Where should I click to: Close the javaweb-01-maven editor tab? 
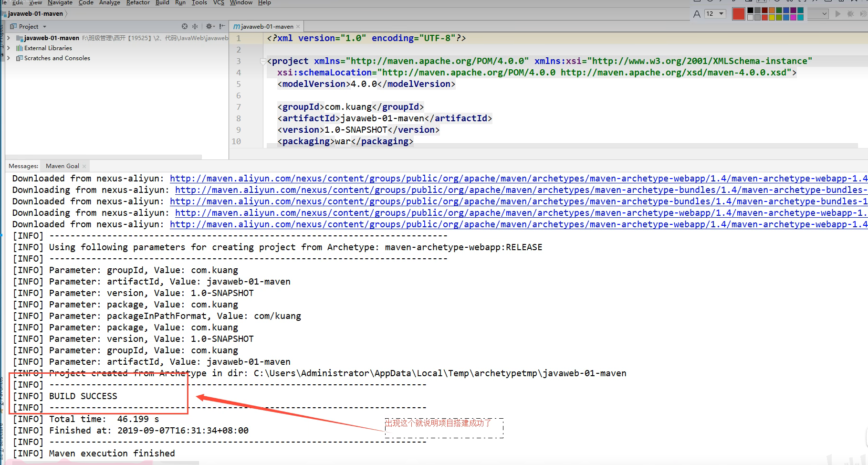click(x=298, y=27)
